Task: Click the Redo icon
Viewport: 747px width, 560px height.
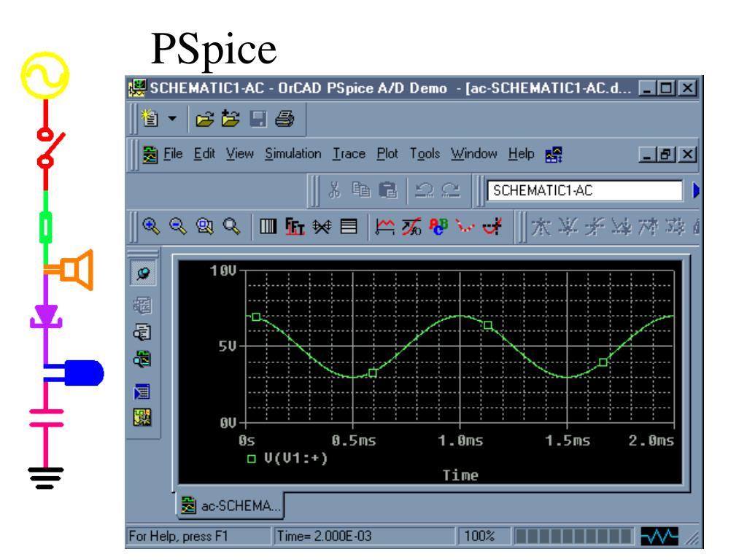Action: [x=451, y=190]
